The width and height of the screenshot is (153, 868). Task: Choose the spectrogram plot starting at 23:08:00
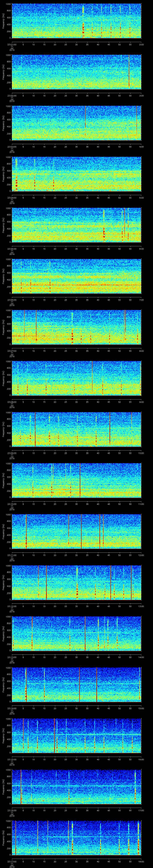77,378
